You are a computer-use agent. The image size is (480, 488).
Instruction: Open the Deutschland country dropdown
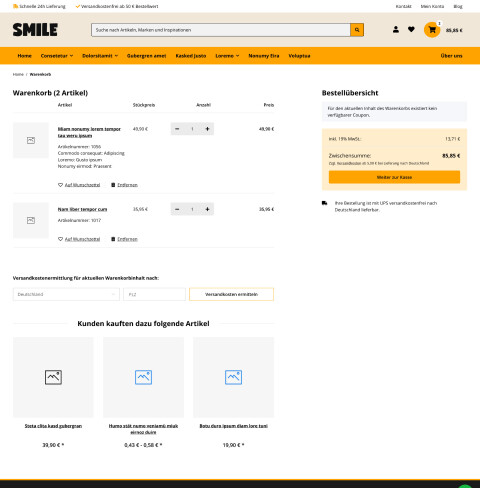pos(66,294)
